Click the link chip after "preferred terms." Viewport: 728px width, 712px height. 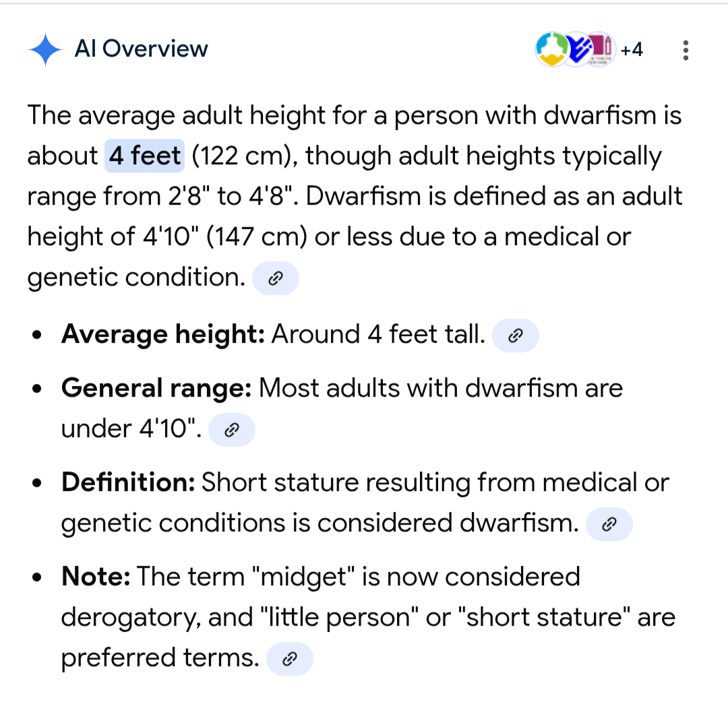(x=290, y=659)
